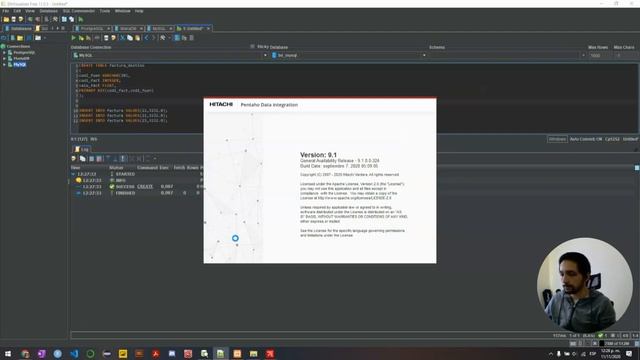Open the notification center in system tray

click(629, 353)
